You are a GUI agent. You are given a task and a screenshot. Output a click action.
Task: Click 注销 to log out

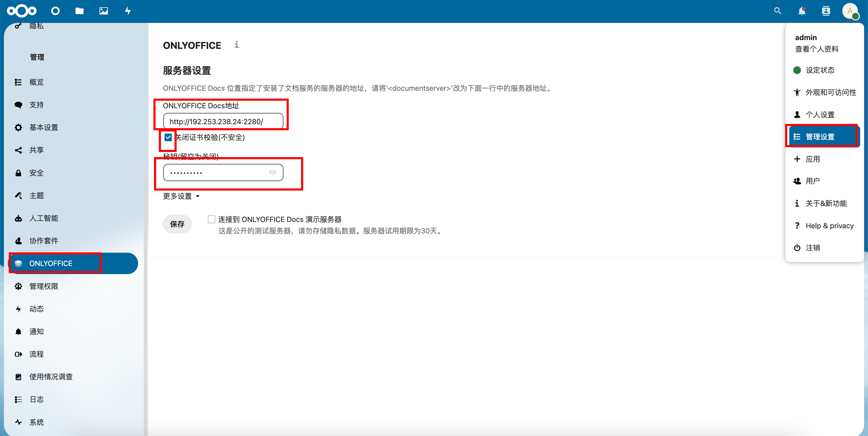pyautogui.click(x=824, y=248)
